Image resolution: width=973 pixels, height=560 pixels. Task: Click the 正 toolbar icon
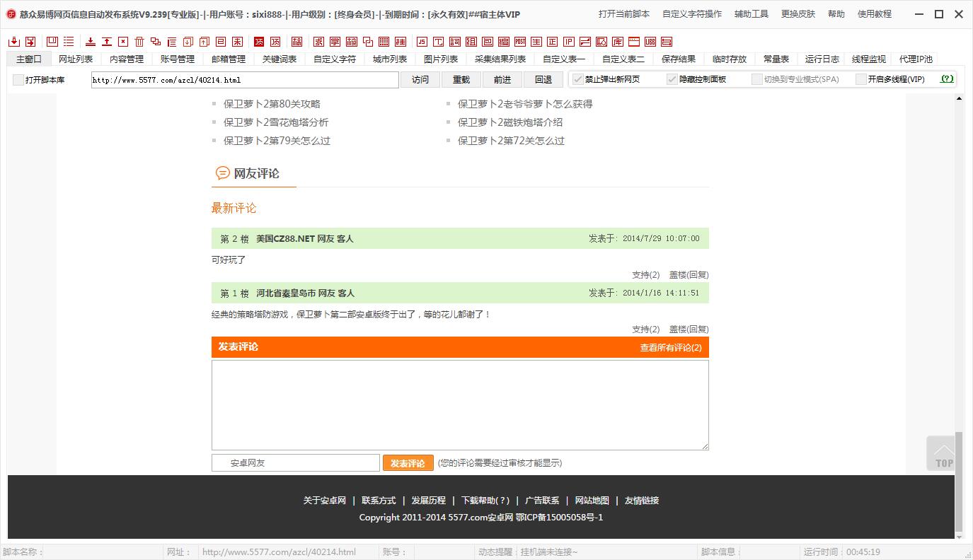(553, 42)
